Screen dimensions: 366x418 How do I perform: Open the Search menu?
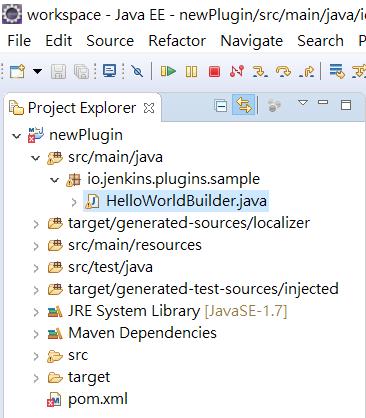320,41
